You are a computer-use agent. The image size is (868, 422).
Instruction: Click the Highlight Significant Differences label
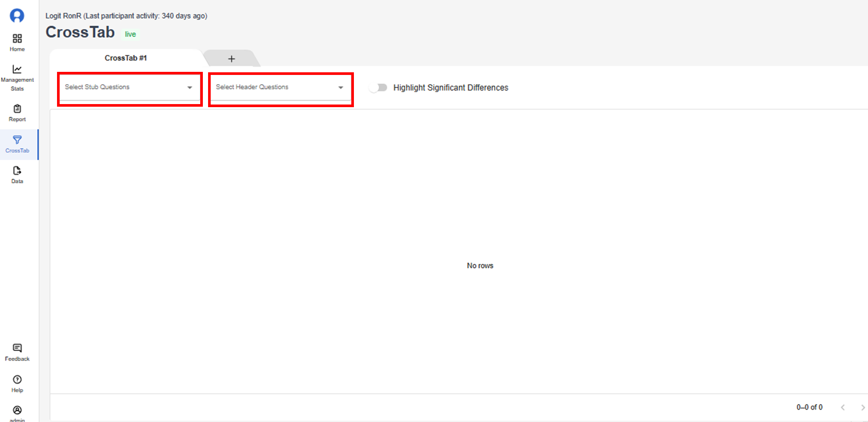point(451,88)
